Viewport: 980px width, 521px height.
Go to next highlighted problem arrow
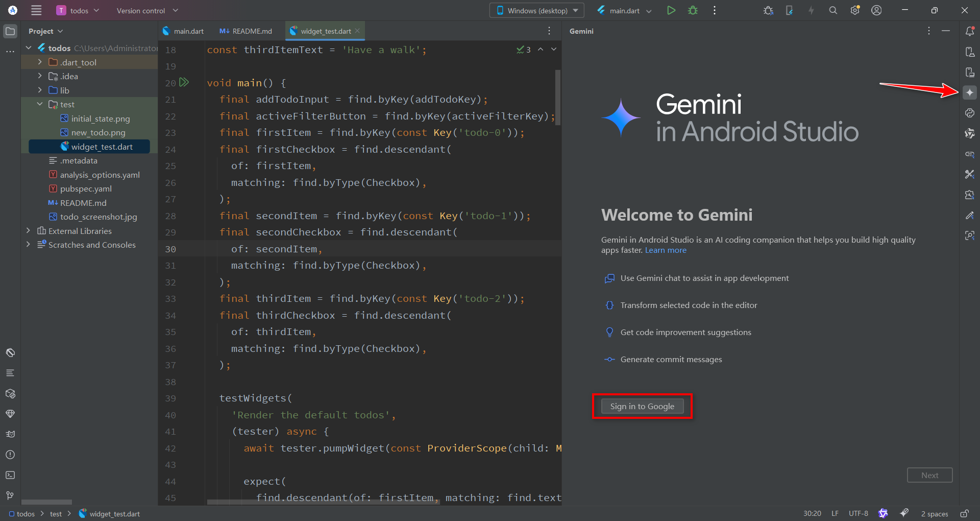(554, 50)
